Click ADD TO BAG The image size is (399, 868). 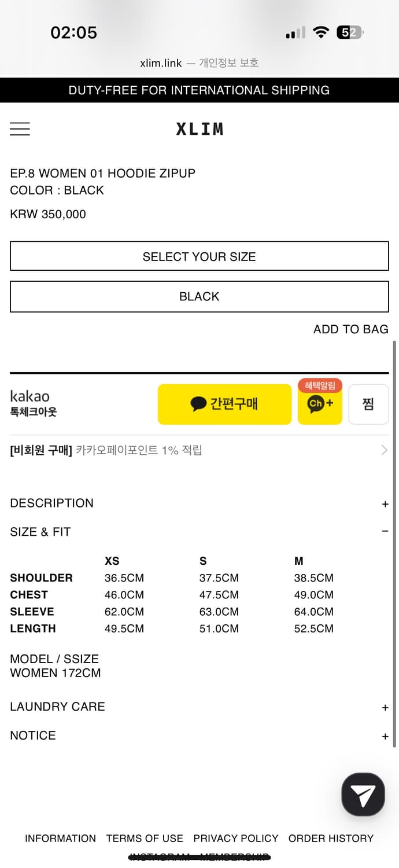point(350,329)
